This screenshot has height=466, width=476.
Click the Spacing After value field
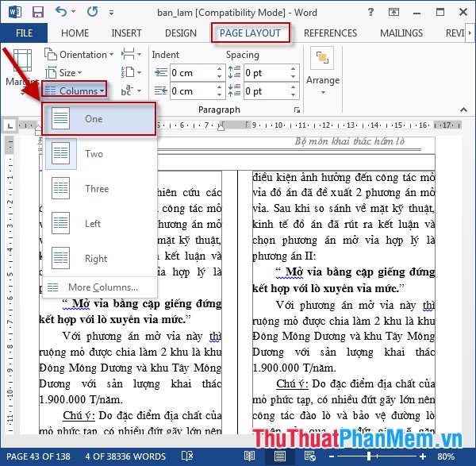click(x=267, y=91)
